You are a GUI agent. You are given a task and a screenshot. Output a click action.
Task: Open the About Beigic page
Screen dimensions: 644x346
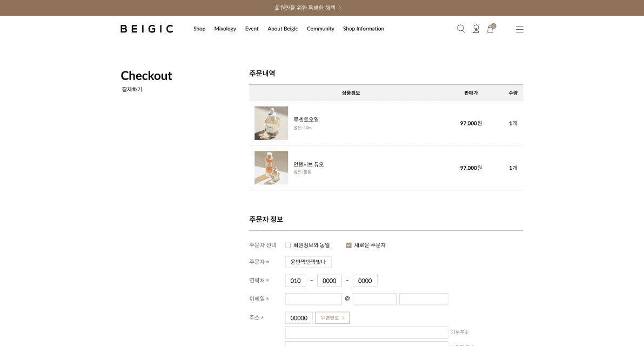(x=283, y=29)
